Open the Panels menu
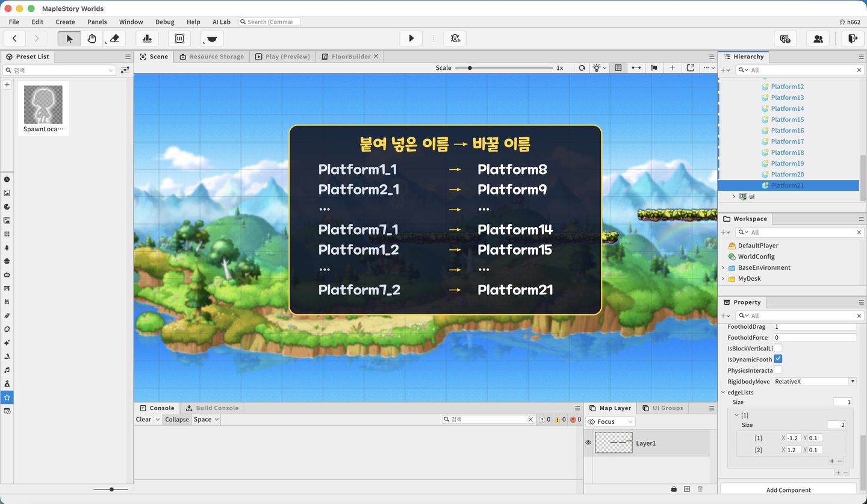Viewport: 867px width, 504px height. coord(97,22)
